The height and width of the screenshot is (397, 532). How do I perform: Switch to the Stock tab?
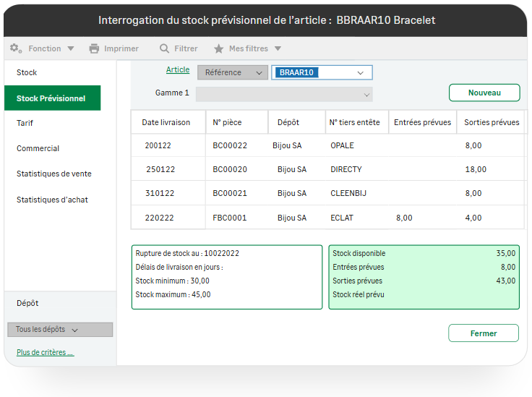(x=27, y=72)
